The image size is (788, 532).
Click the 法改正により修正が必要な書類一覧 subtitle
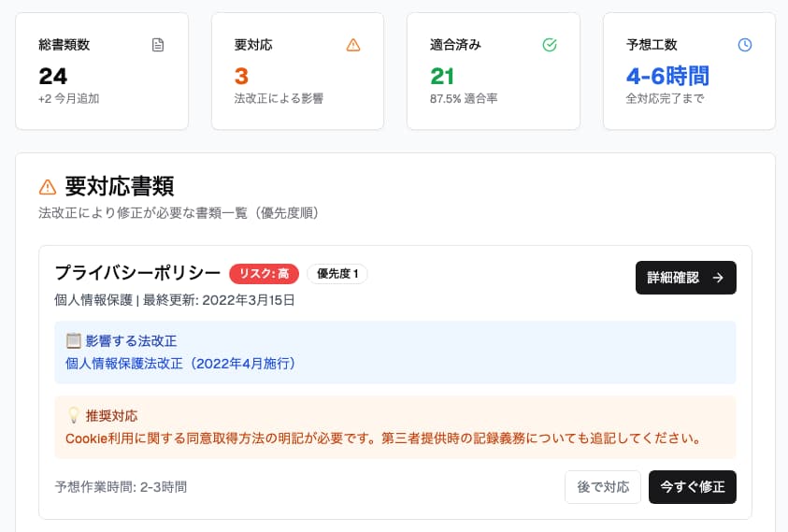coord(179,212)
